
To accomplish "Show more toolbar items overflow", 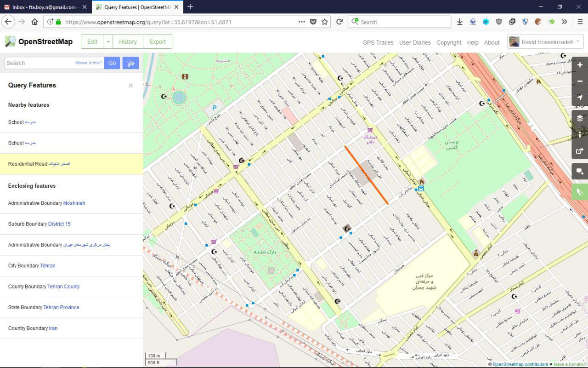I will coord(565,22).
